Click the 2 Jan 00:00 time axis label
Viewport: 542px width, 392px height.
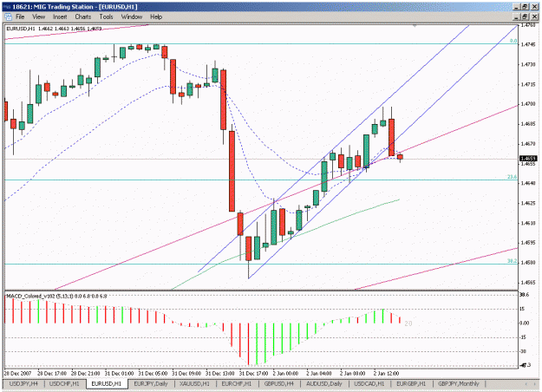coord(285,374)
